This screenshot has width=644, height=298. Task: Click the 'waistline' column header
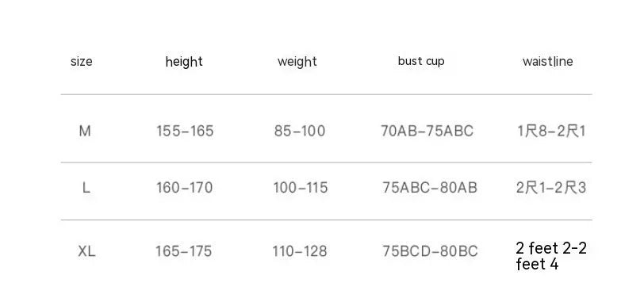point(547,62)
